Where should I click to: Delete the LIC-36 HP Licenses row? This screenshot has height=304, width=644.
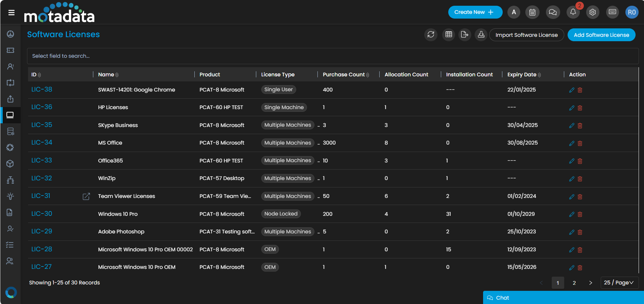coord(580,108)
